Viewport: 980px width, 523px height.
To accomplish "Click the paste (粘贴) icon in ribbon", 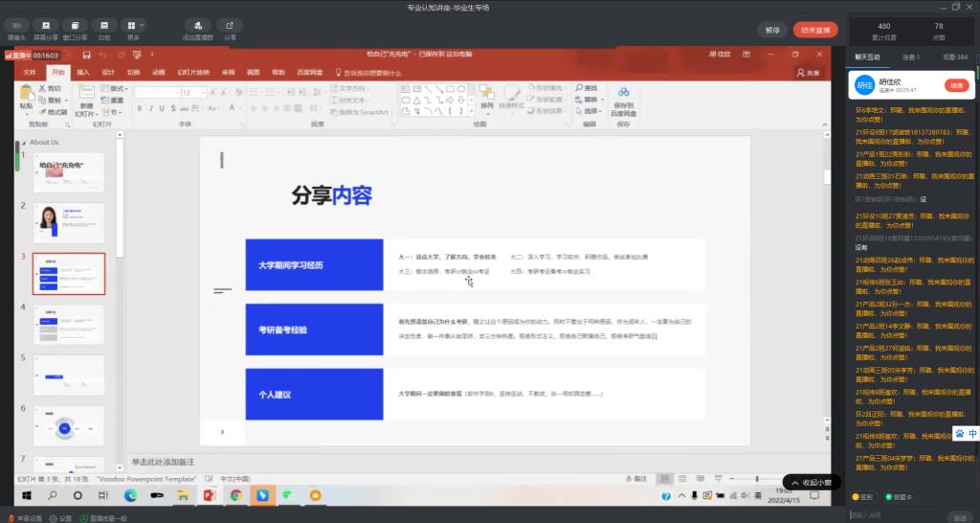I will [26, 96].
